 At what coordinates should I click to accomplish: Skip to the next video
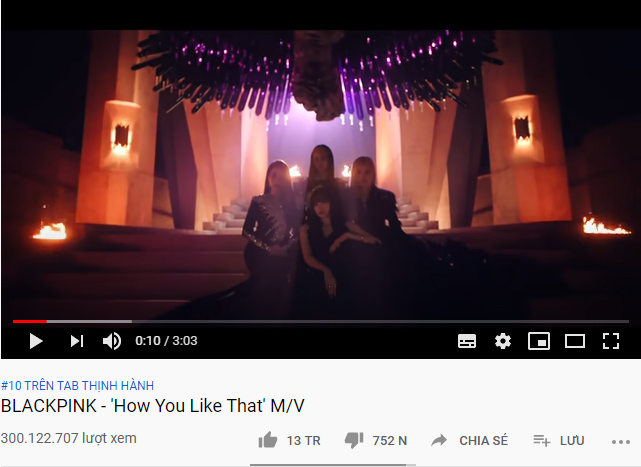(x=77, y=341)
